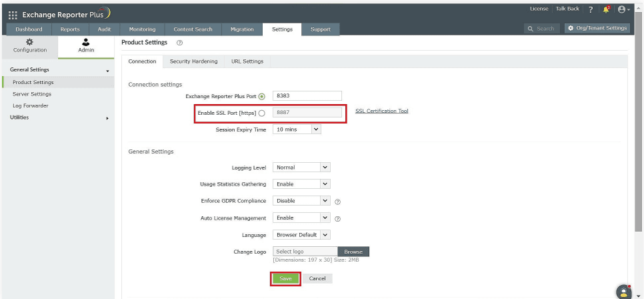This screenshot has width=644, height=299.
Task: Click the Exchange Reporter Plus Port input field
Action: [307, 96]
